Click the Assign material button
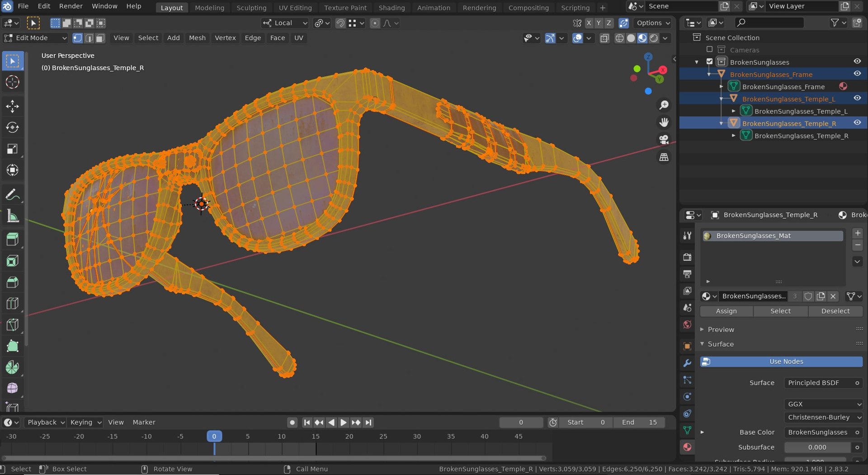This screenshot has width=868, height=475. click(x=726, y=311)
